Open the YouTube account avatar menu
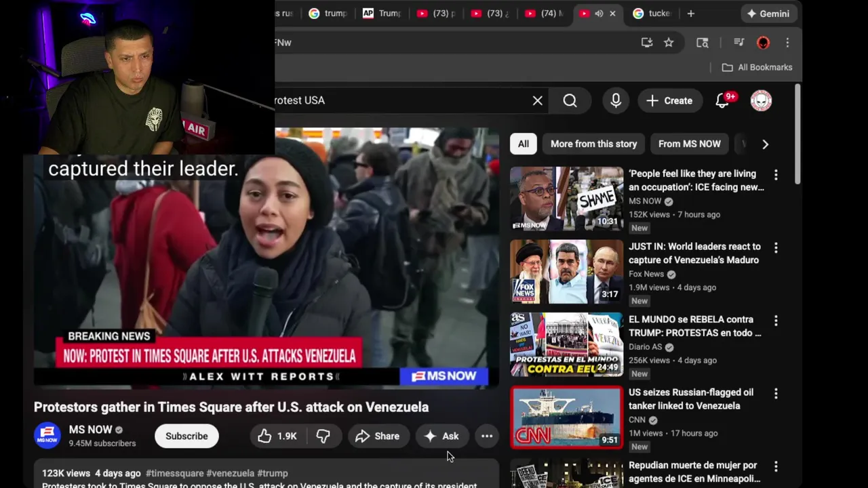The width and height of the screenshot is (868, 488). coord(761,101)
